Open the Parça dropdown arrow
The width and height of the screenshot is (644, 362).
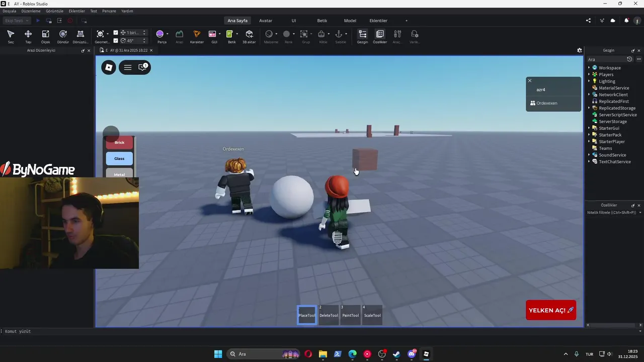(x=167, y=34)
